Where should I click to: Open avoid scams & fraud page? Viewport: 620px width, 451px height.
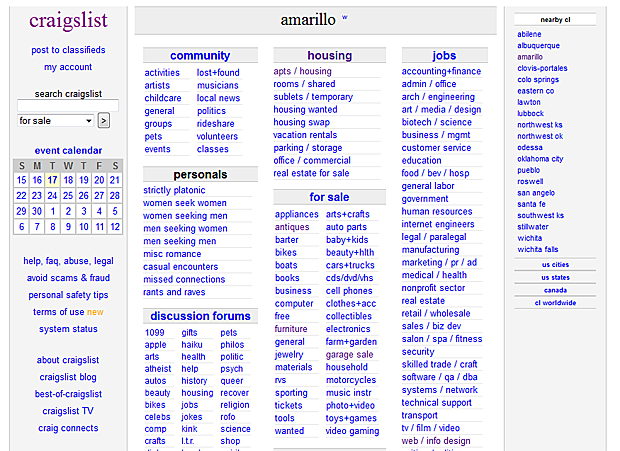click(x=68, y=278)
